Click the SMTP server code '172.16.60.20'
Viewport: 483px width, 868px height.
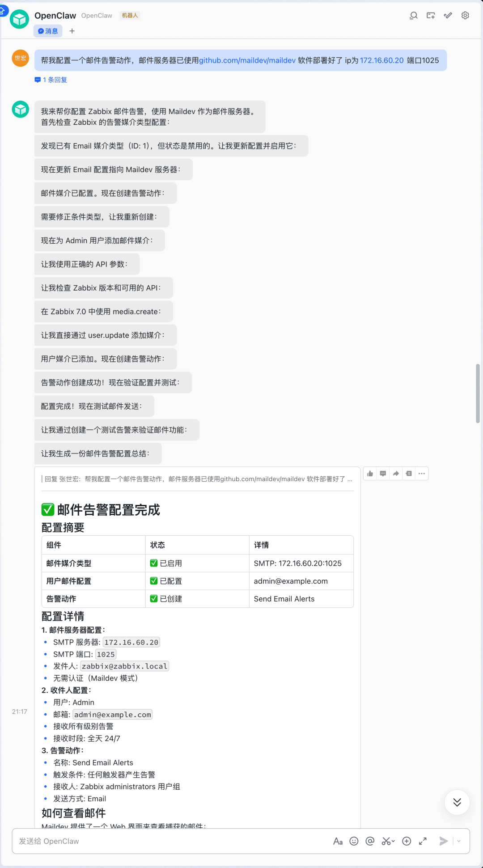(131, 642)
